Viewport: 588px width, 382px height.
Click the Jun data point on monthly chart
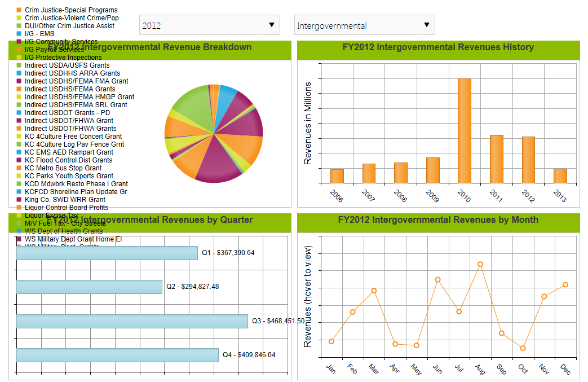(x=437, y=279)
